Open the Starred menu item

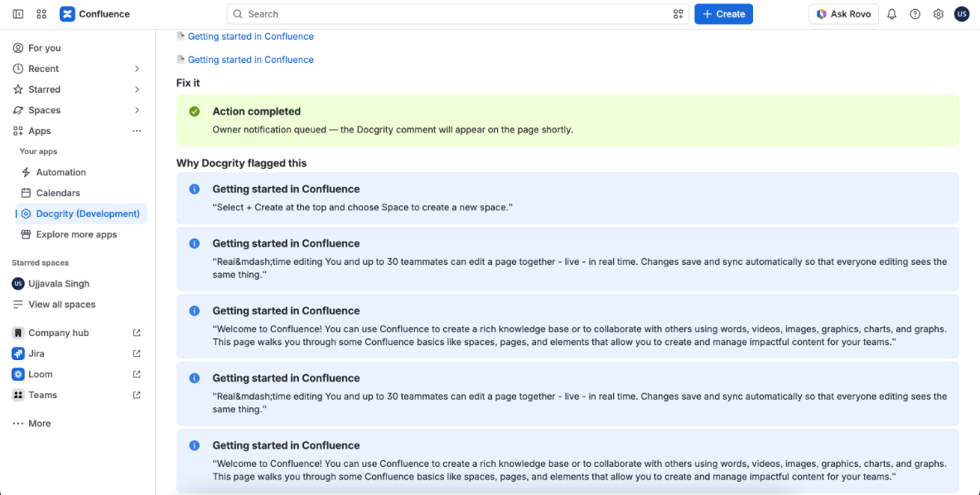78,89
